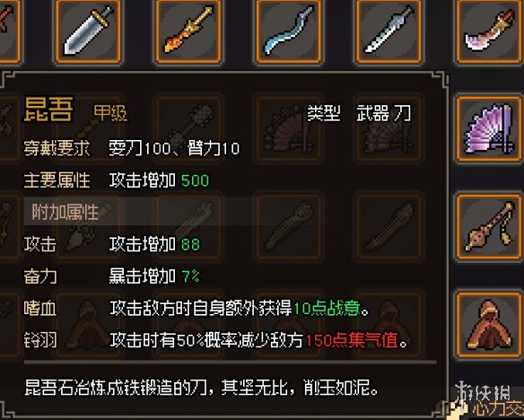The image size is (524, 420).
Task: Click the 嗜血 effect description
Action: 240,308
